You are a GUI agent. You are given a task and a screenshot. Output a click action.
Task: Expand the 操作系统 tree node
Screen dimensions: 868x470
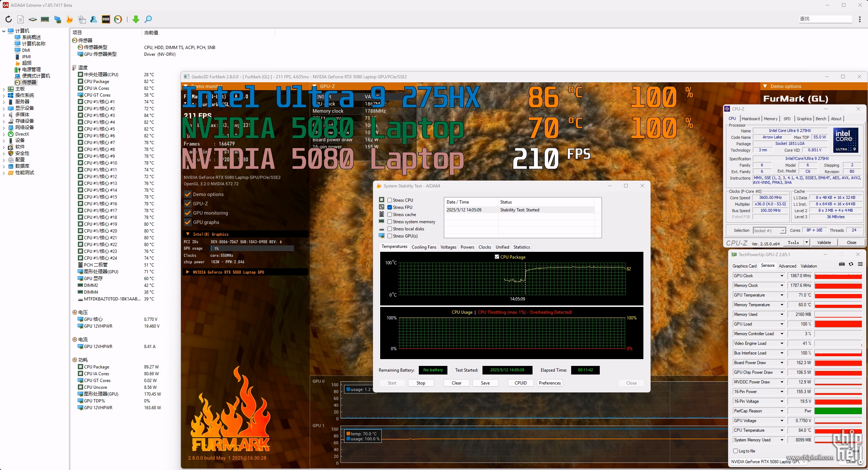coord(4,95)
